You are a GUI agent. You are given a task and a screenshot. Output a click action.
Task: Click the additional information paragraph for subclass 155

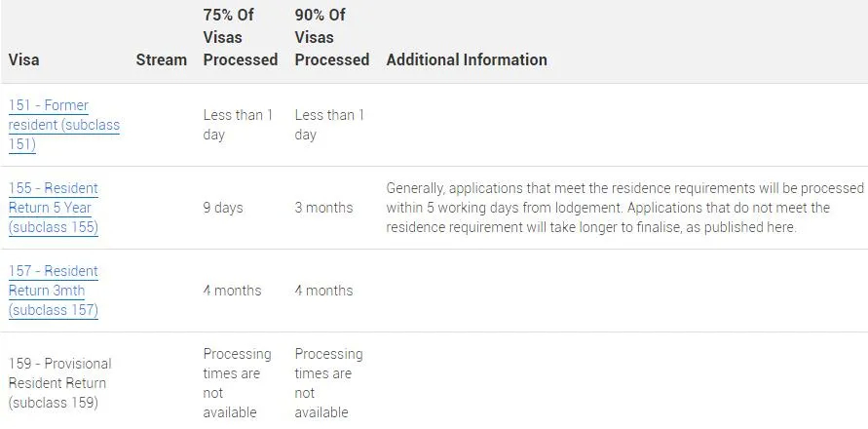(x=625, y=208)
